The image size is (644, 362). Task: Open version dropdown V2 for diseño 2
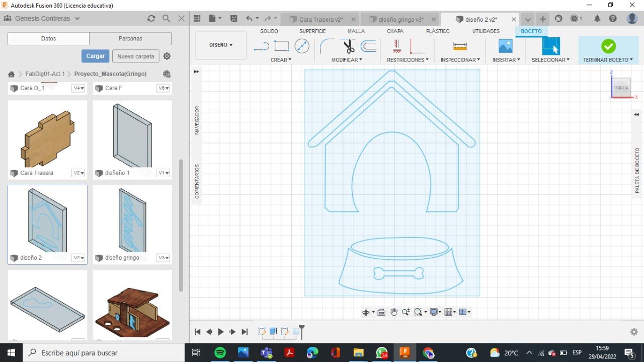click(78, 258)
